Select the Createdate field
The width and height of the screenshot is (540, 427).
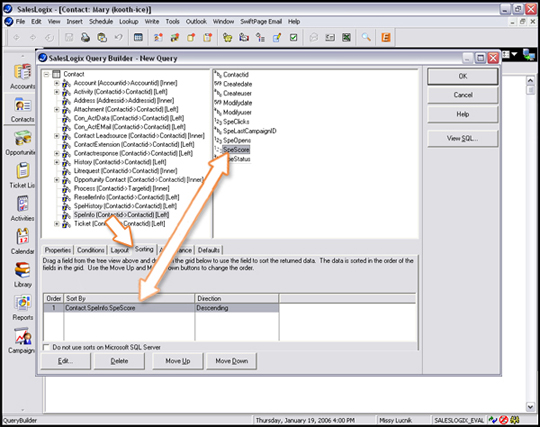click(237, 84)
